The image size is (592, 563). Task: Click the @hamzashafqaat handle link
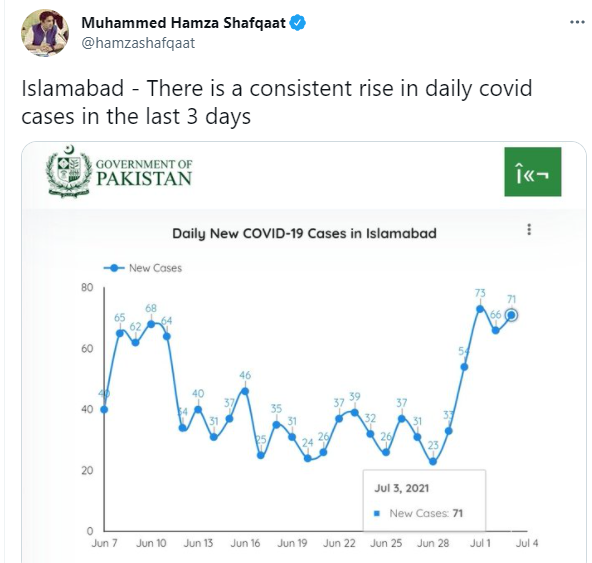point(138,43)
